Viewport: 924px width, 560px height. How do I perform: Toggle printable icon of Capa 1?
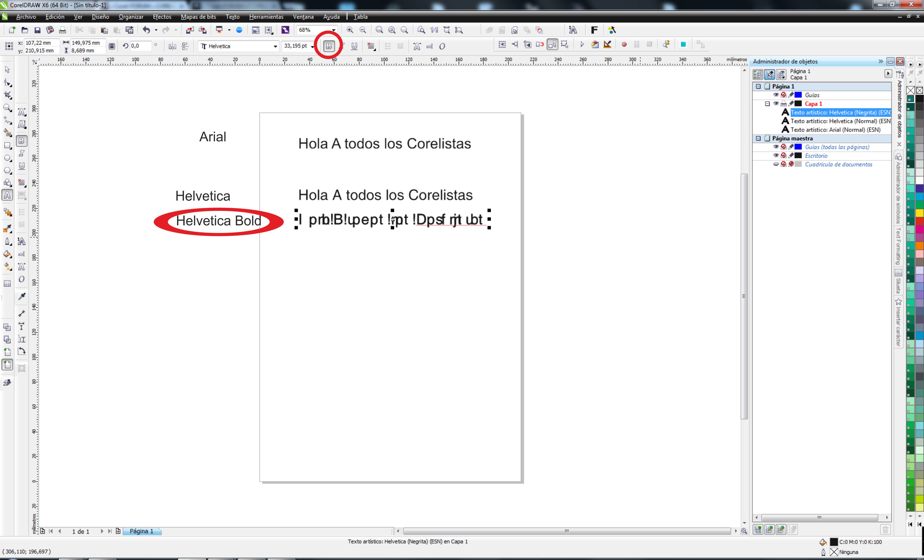coord(783,103)
